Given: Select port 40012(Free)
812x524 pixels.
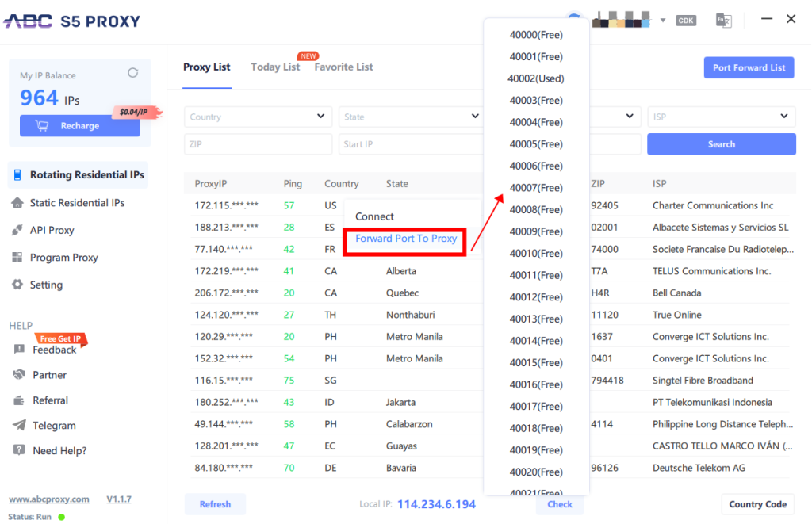Looking at the screenshot, I should [x=536, y=297].
